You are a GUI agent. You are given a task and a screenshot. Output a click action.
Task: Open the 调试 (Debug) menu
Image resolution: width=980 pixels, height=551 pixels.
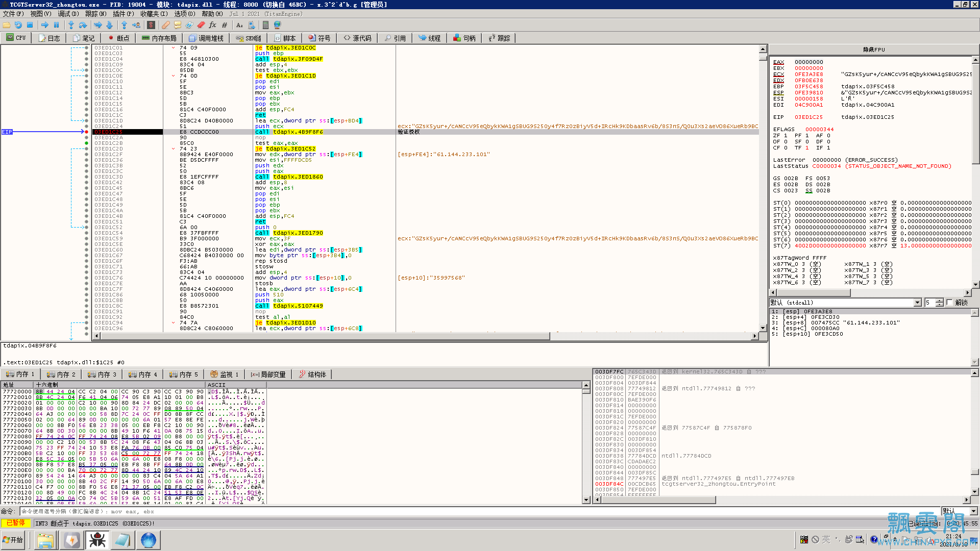click(68, 14)
